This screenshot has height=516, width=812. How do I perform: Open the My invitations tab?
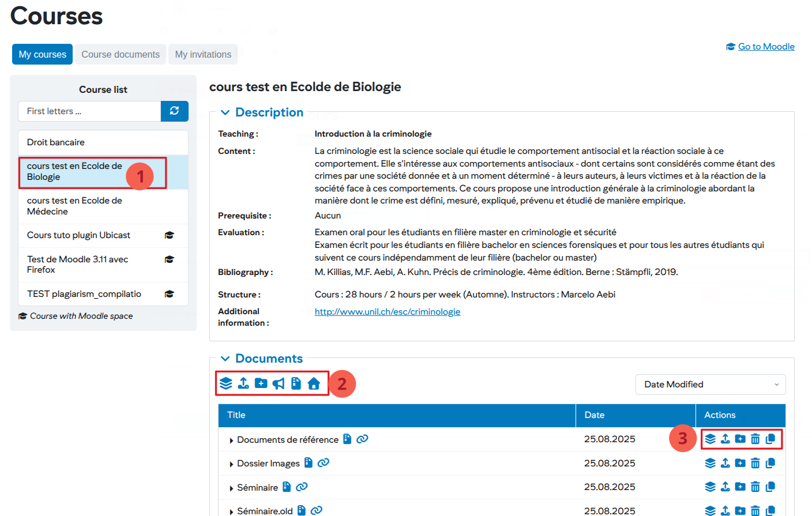point(203,54)
